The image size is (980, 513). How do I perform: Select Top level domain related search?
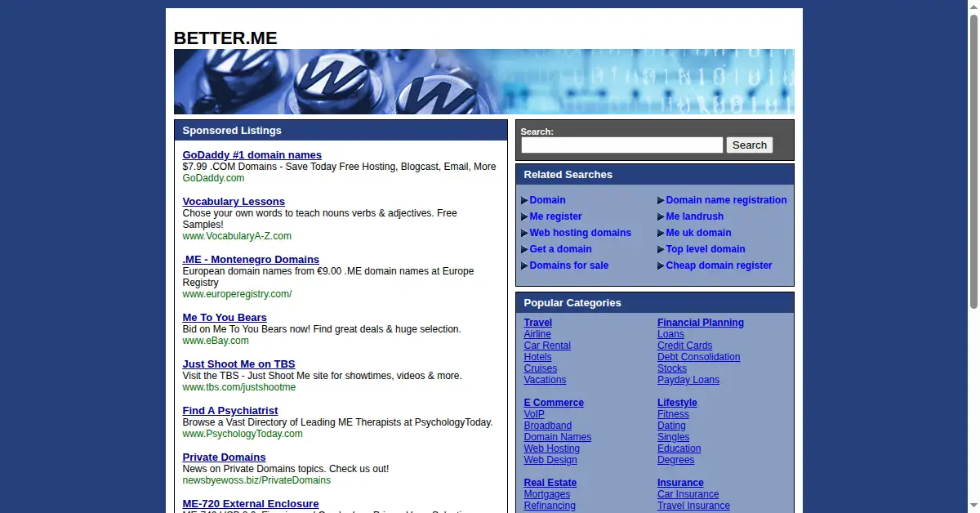pos(706,249)
